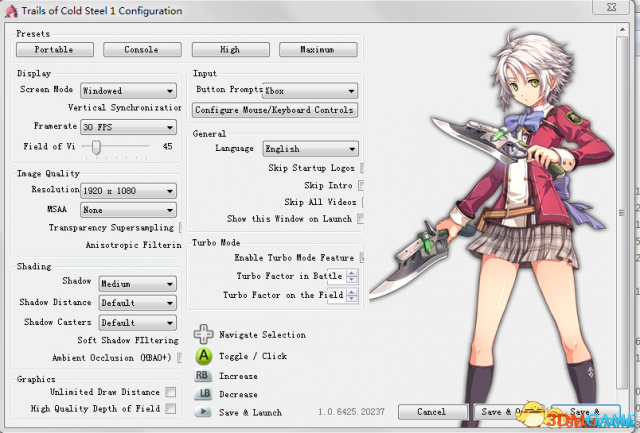The height and width of the screenshot is (433, 640).
Task: Click the LB Decrease icon
Action: tap(203, 394)
